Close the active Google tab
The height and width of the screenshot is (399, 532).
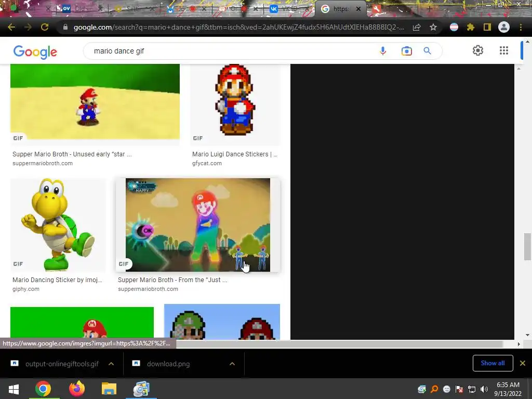(x=358, y=9)
